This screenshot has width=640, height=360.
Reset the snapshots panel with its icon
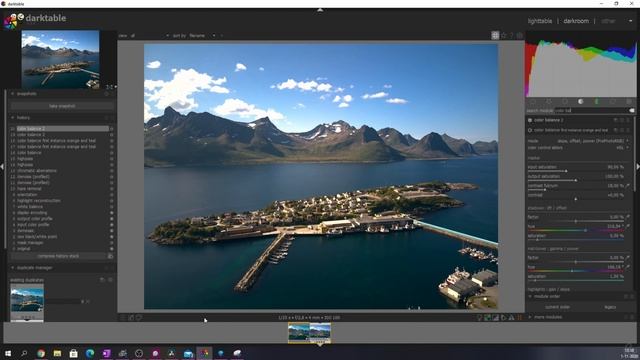pyautogui.click(x=107, y=94)
